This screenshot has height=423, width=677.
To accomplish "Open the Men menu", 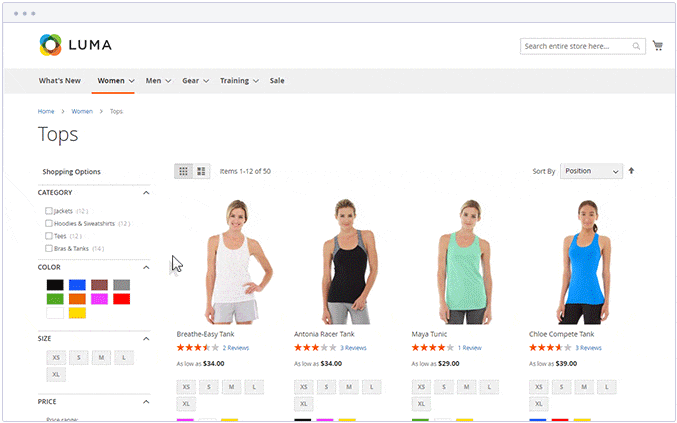I will [158, 81].
